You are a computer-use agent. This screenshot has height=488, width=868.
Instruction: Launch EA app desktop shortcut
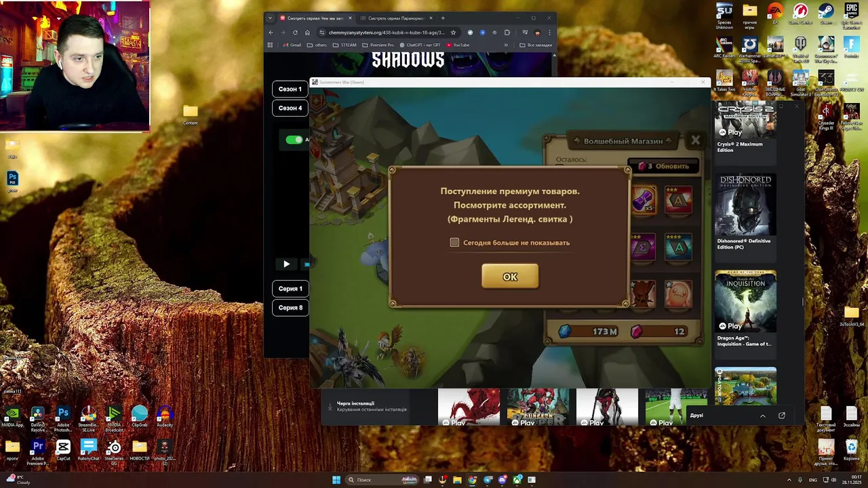click(x=775, y=15)
